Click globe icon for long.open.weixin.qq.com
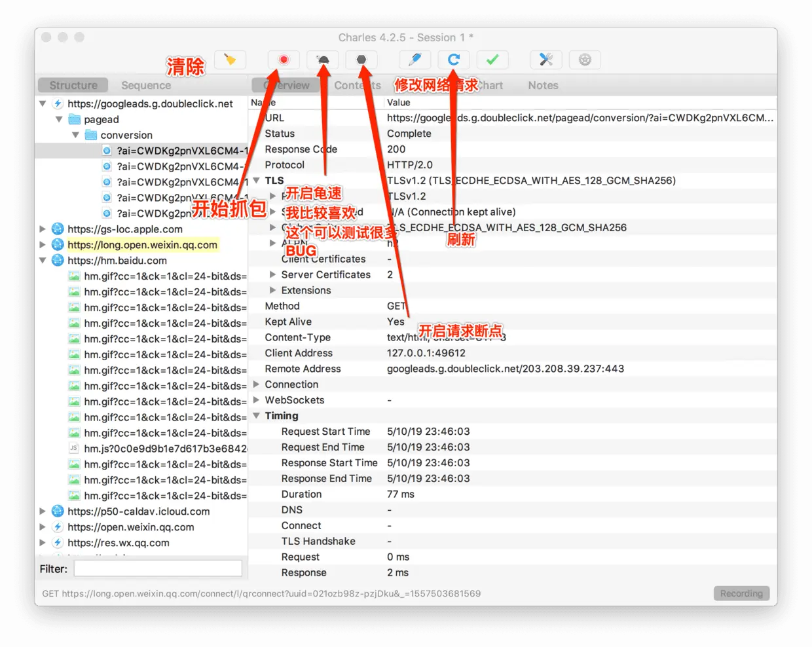 [x=58, y=245]
